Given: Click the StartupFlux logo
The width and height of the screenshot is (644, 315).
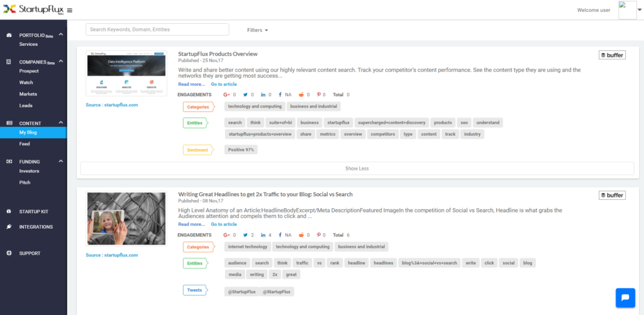Looking at the screenshot, I should tap(34, 9).
